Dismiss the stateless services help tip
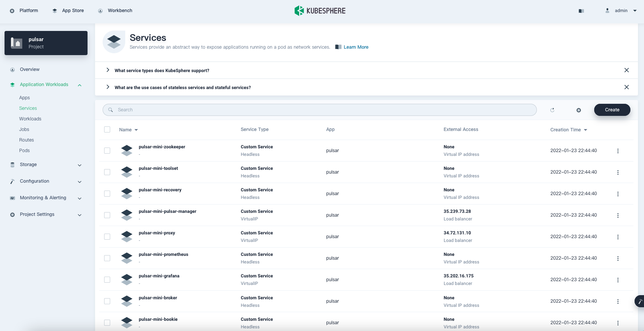 tap(627, 87)
